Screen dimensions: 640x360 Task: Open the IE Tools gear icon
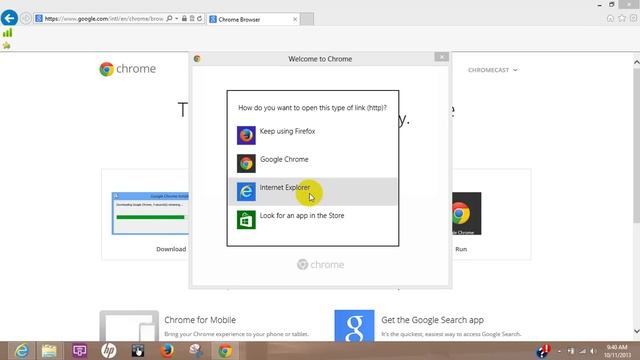click(633, 18)
